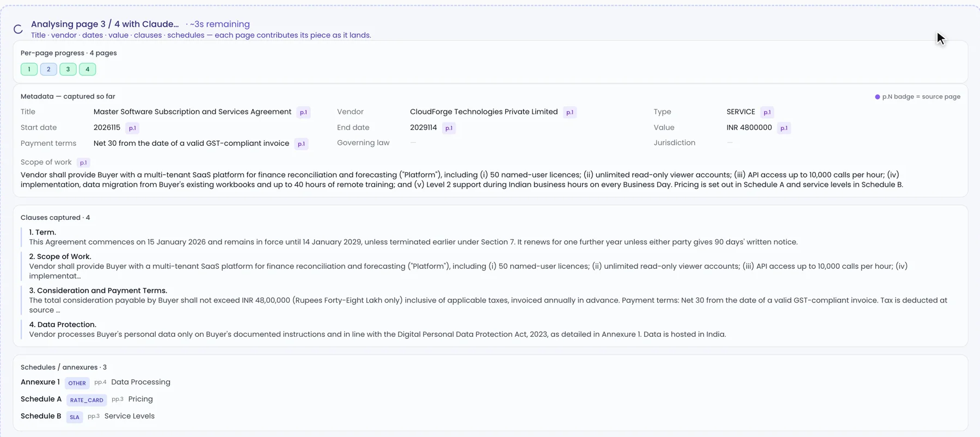The width and height of the screenshot is (980, 437).
Task: Click the '1. Term.' clause heading
Action: tap(42, 232)
